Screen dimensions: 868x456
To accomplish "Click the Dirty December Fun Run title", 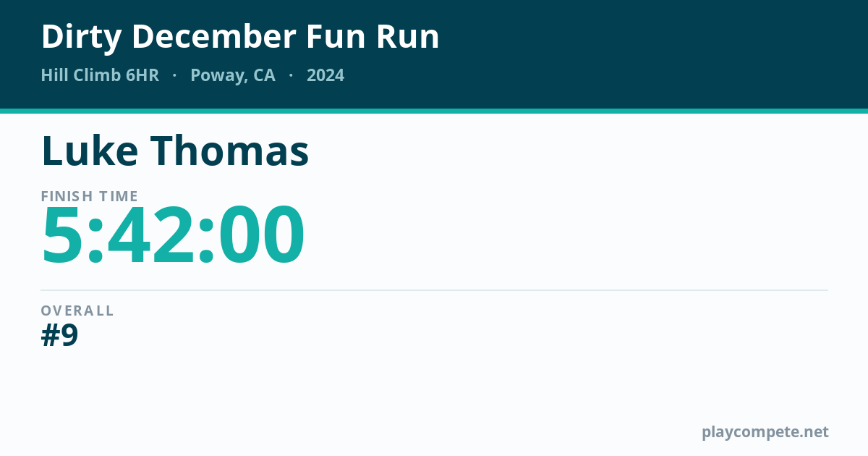I will (x=240, y=36).
